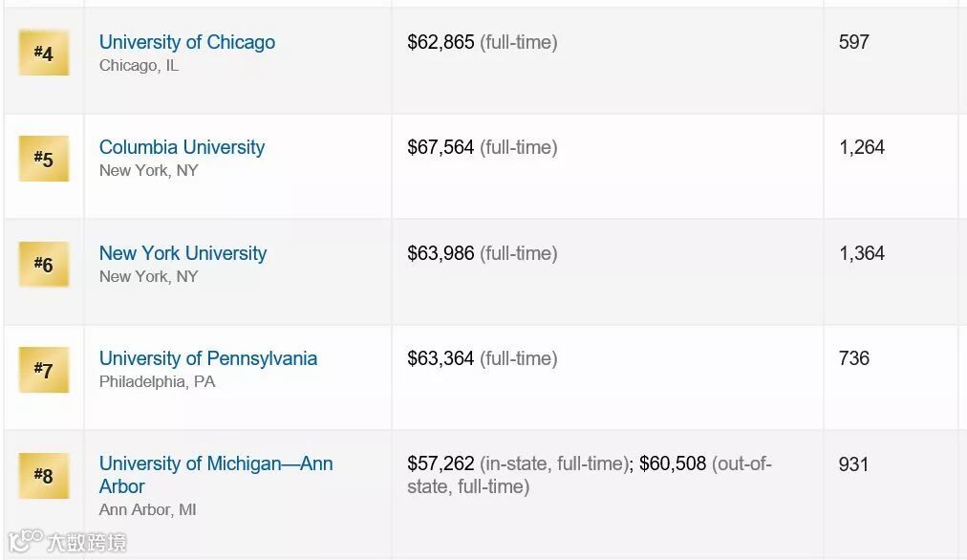Click enrollment number 1,364

[x=861, y=253]
